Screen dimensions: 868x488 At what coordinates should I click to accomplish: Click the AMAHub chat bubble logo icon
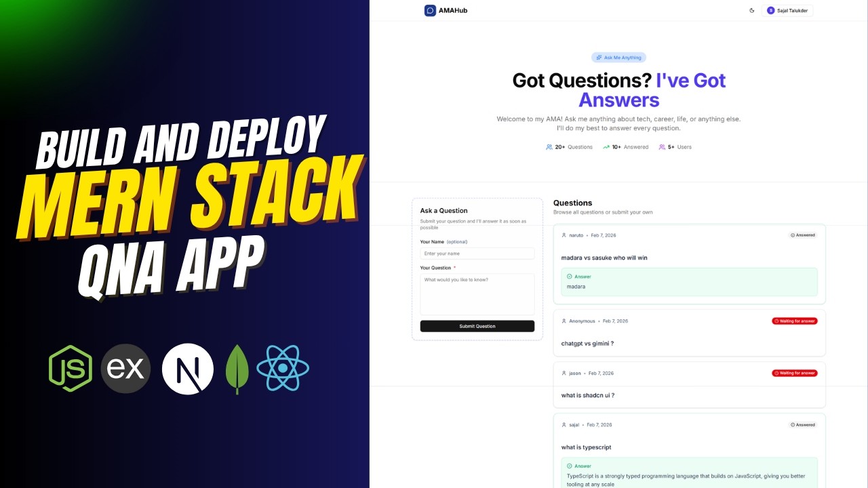coord(430,10)
